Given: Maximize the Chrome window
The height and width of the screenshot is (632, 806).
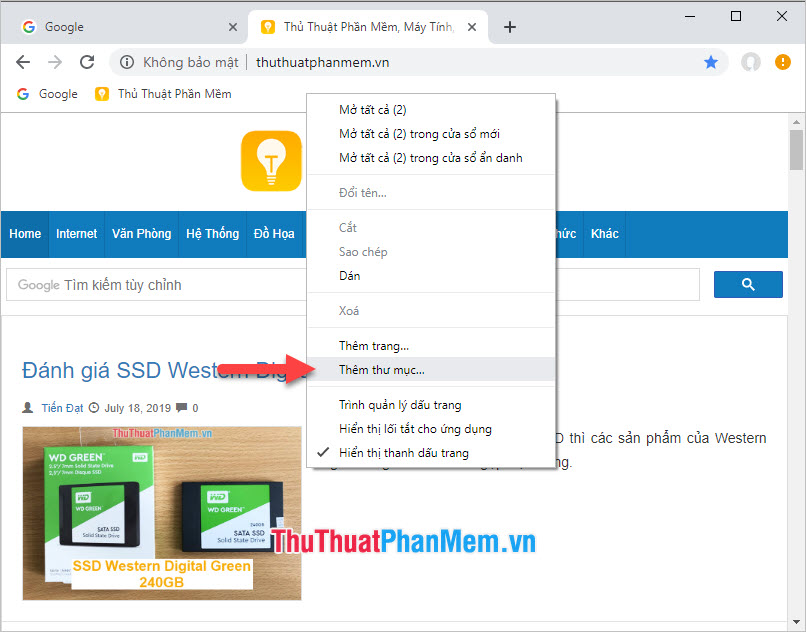Looking at the screenshot, I should click(736, 16).
